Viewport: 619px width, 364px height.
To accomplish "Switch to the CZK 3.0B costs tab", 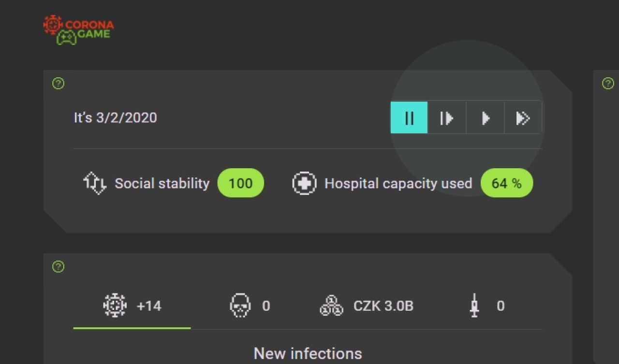I will [367, 306].
